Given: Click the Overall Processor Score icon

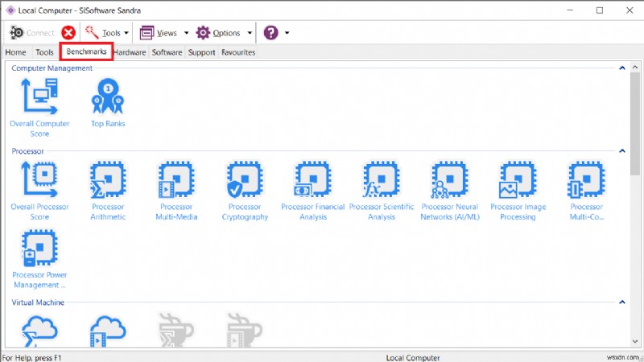Looking at the screenshot, I should (39, 180).
